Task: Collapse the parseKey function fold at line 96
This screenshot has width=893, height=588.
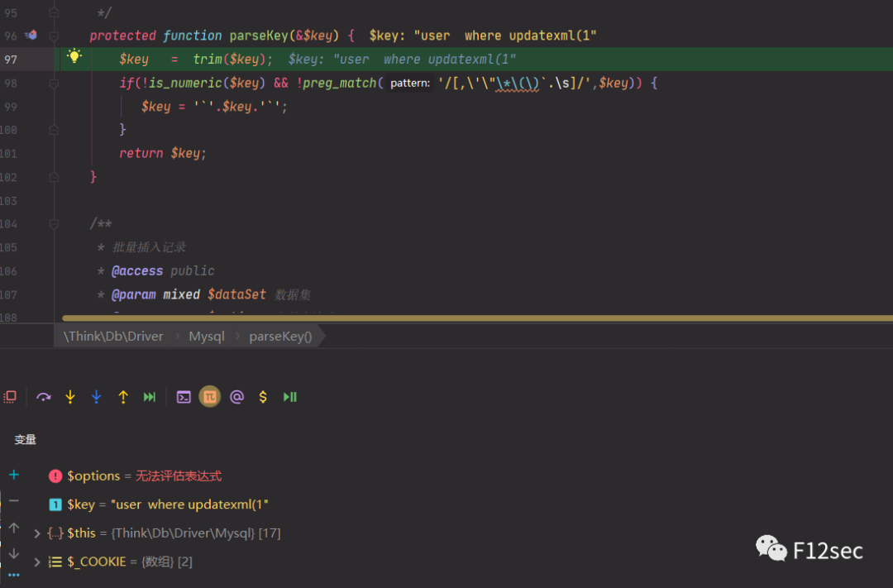Action: (x=54, y=36)
